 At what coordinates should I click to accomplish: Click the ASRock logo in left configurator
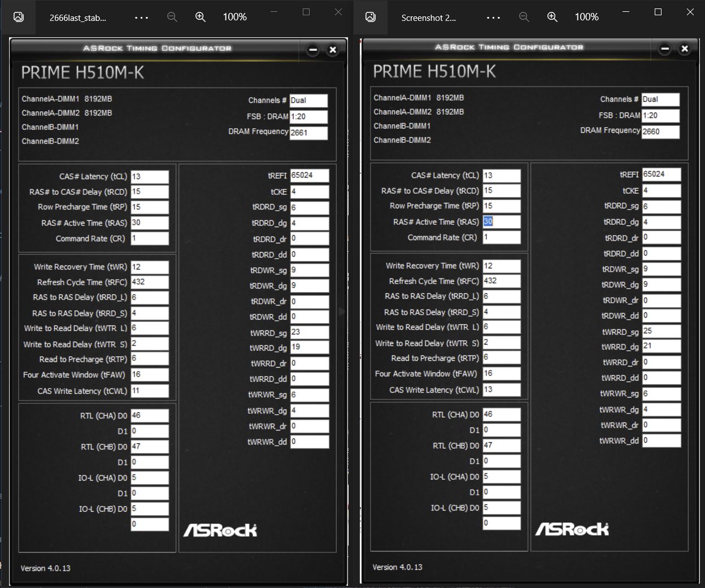pos(220,530)
